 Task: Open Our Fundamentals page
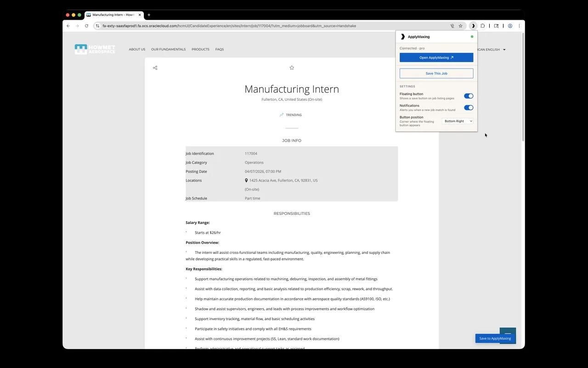tap(168, 49)
